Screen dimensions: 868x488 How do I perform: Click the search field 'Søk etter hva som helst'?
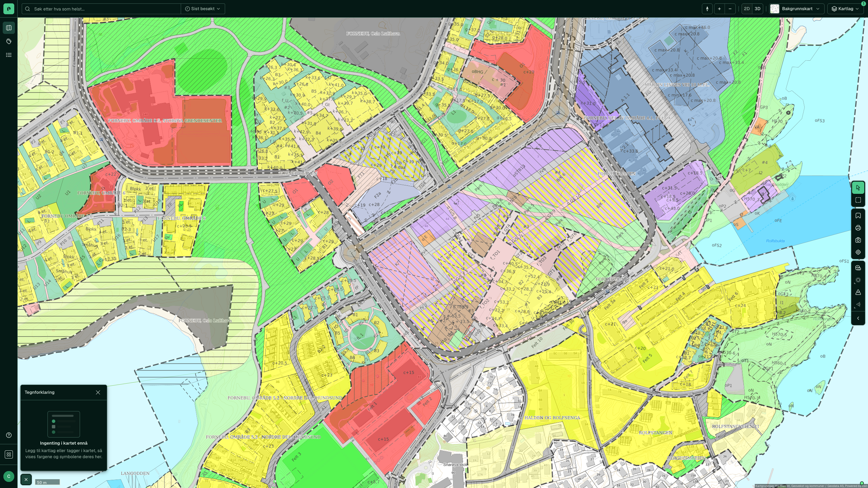(x=102, y=9)
